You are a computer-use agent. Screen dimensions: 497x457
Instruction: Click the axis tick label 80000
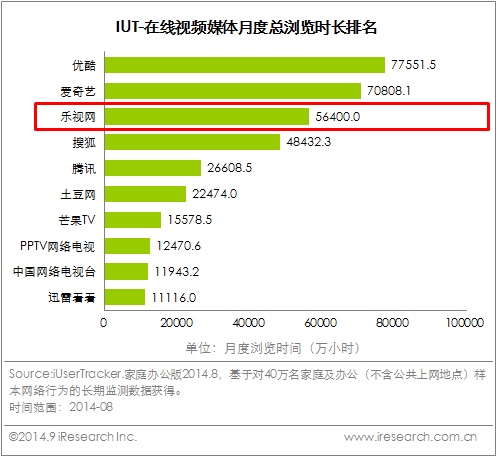click(392, 323)
